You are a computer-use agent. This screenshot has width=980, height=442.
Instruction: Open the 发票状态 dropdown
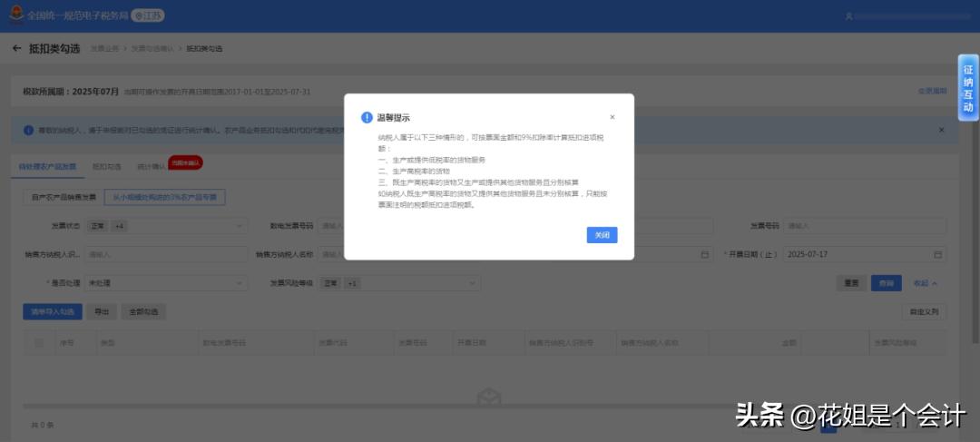(166, 226)
